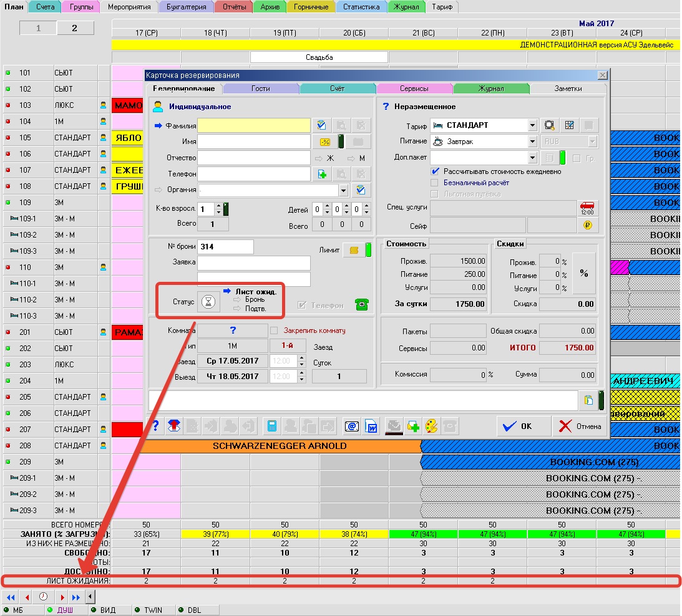The image size is (682, 616).
Task: Click the yellow discount card icon beside Имя
Action: (324, 142)
